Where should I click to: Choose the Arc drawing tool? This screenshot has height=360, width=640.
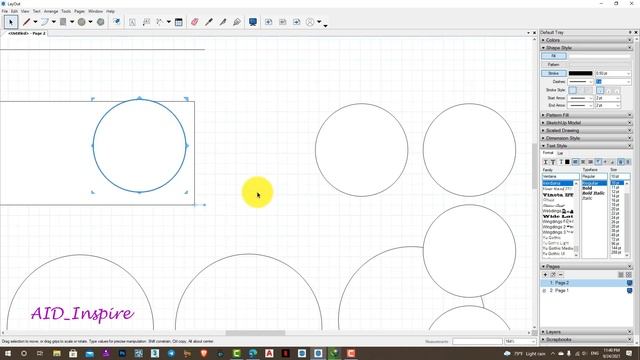point(44,22)
